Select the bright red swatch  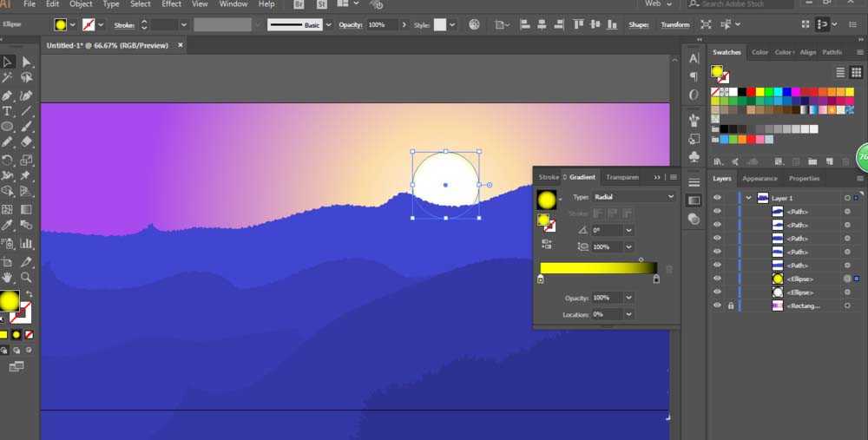point(751,92)
